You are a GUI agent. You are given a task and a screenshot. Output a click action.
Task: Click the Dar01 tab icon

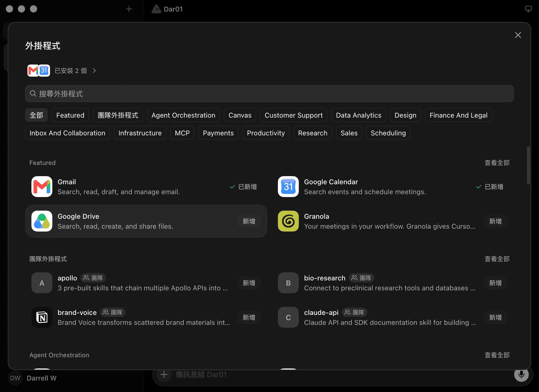156,9
